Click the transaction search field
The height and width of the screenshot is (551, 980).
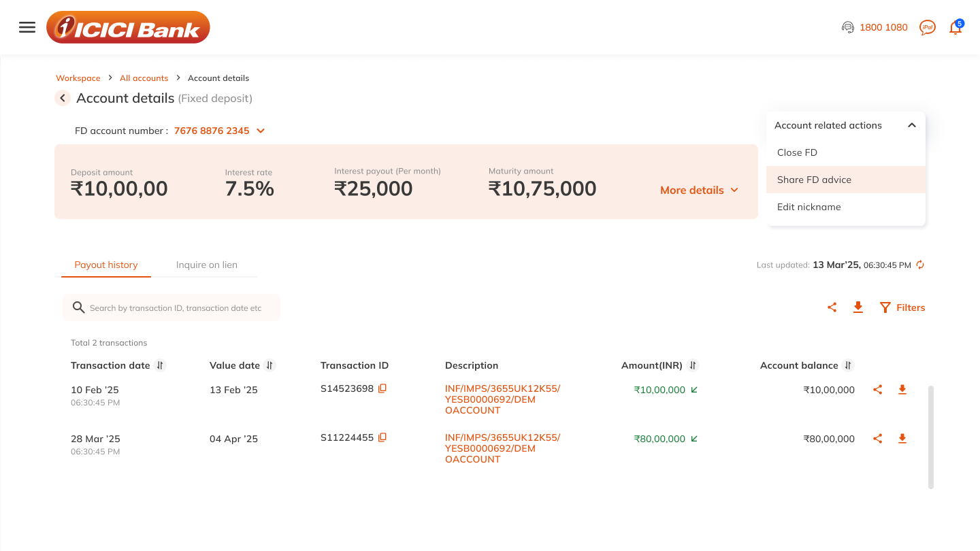tap(175, 308)
